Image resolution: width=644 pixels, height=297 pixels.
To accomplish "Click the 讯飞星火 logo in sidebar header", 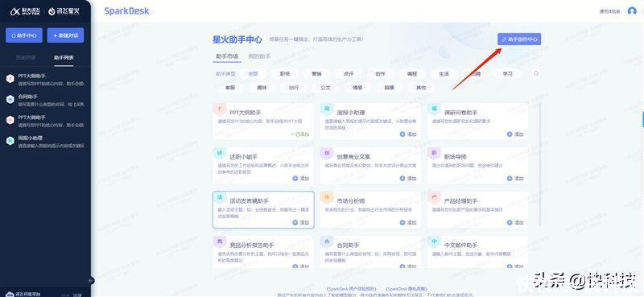I will click(64, 11).
